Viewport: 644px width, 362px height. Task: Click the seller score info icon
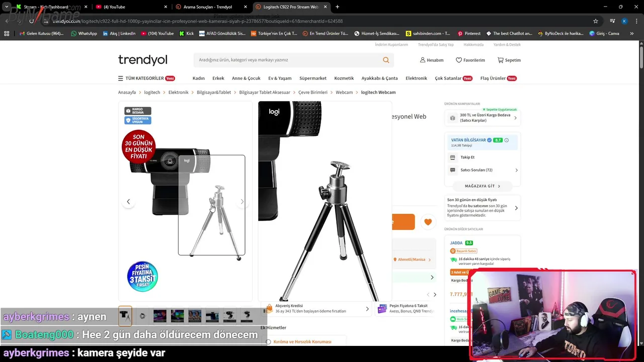coord(506,140)
